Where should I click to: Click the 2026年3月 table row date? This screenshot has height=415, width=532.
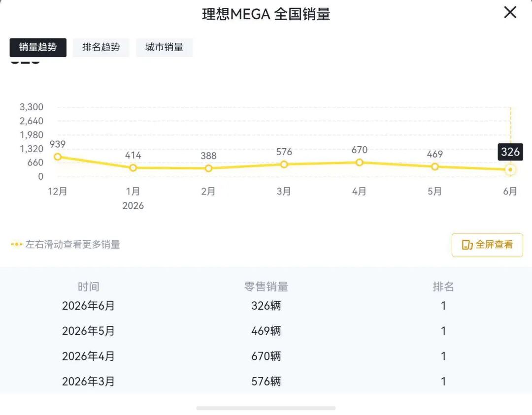click(88, 382)
